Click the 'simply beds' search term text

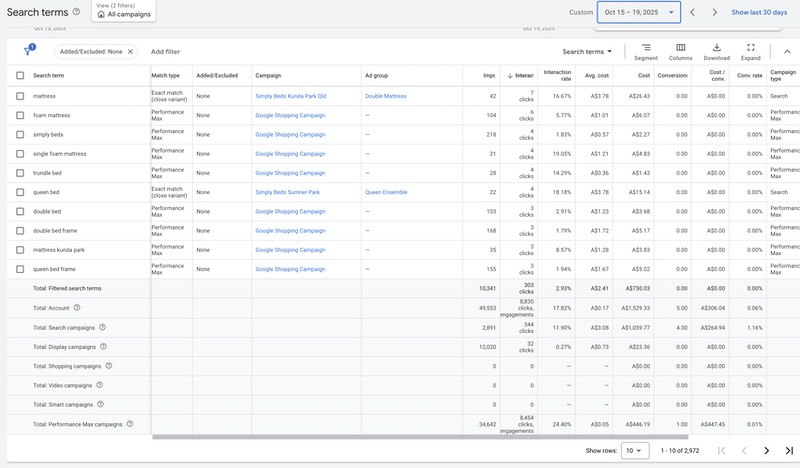48,135
